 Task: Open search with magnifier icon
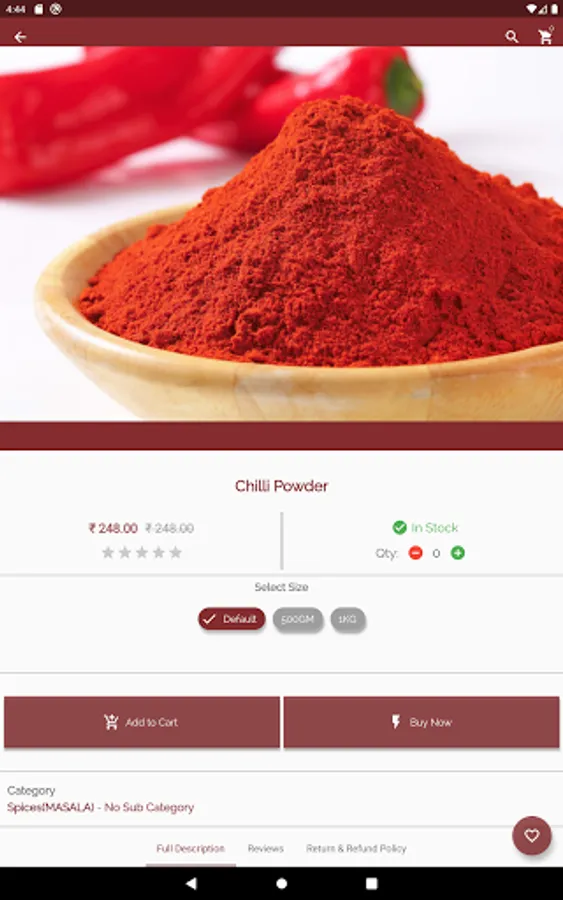pos(511,37)
